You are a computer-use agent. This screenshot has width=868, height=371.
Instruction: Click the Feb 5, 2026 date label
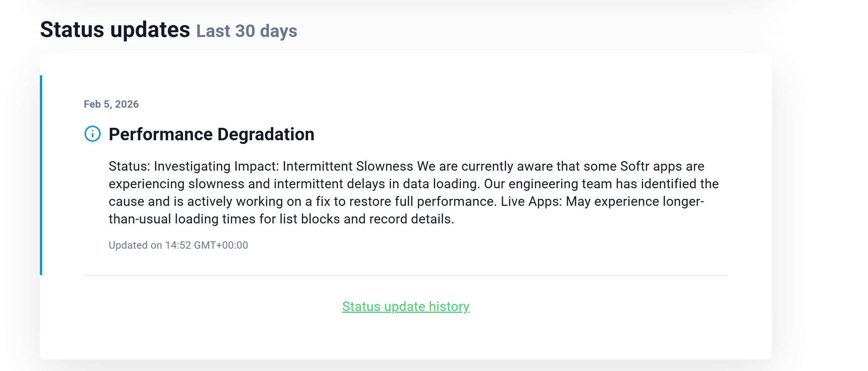111,104
